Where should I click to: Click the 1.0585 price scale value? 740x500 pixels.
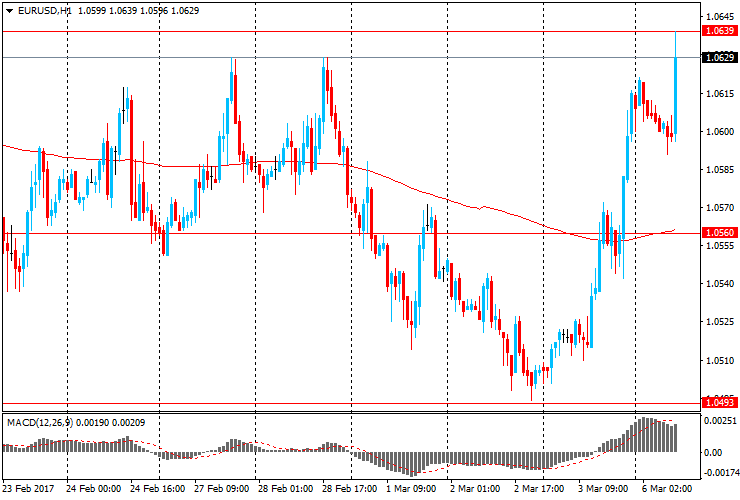click(x=720, y=169)
